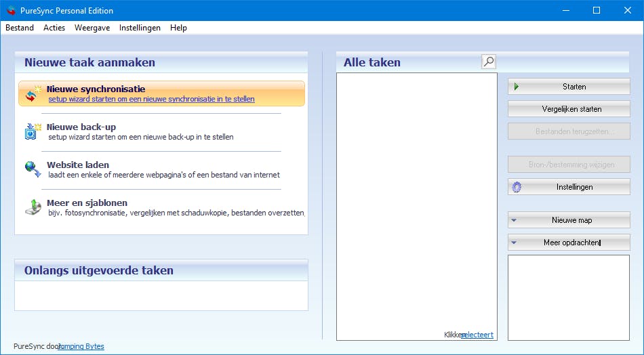The width and height of the screenshot is (644, 355).
Task: Click the back-up setup wizard description text
Action: tap(141, 137)
